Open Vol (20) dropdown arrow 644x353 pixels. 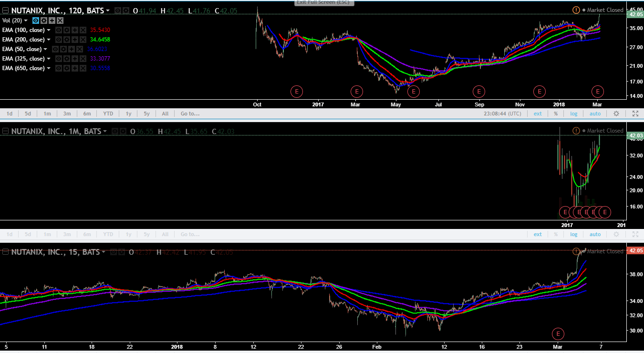(x=26, y=21)
